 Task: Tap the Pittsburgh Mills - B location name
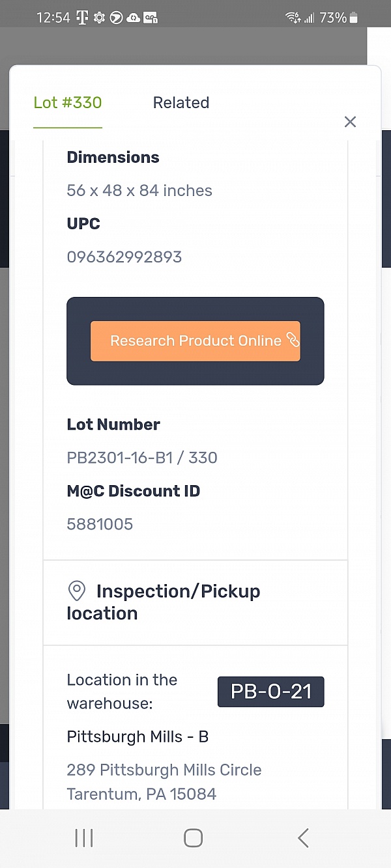point(138,737)
